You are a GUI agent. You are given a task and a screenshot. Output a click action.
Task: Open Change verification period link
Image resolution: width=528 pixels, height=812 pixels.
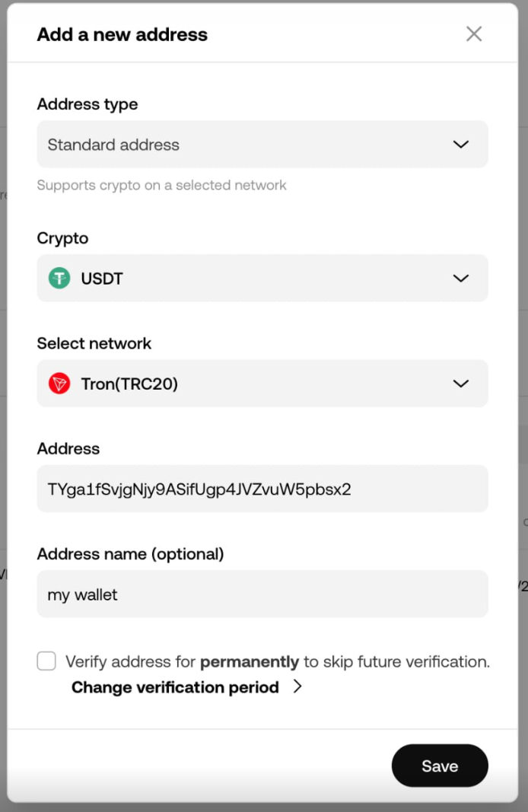175,687
